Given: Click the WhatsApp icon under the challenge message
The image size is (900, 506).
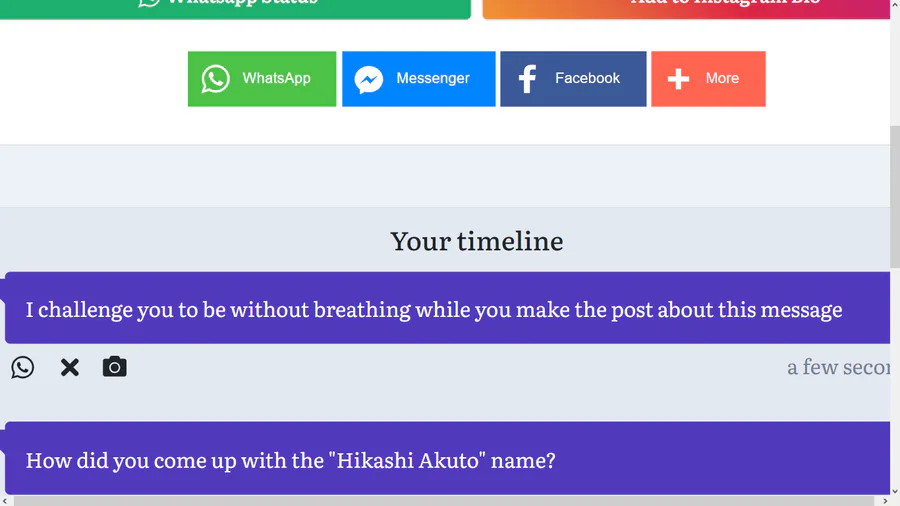Looking at the screenshot, I should 23,367.
